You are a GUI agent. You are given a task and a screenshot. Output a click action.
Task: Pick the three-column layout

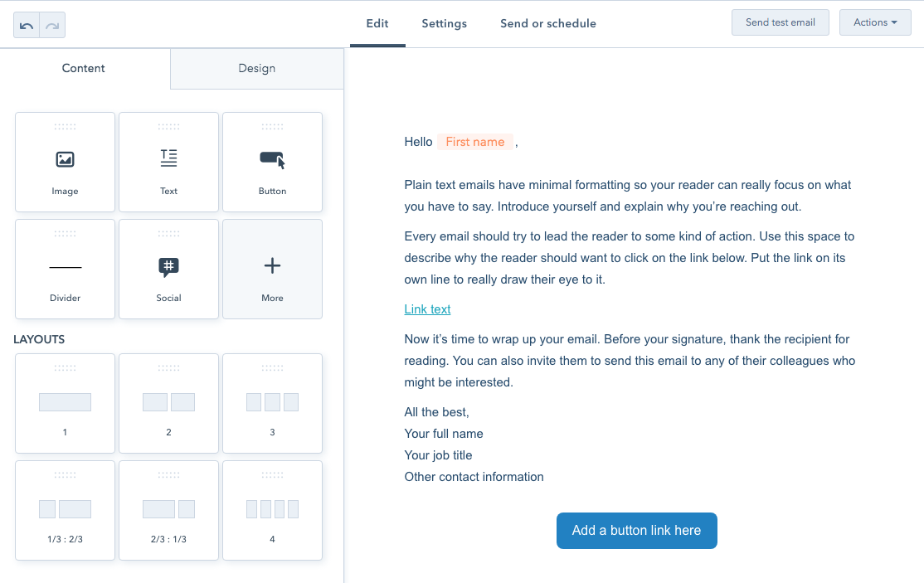(272, 403)
